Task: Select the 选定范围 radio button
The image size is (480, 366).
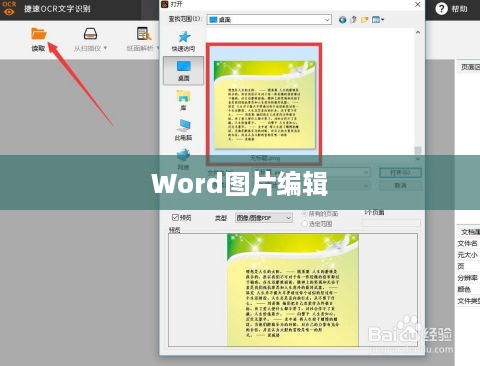Action: pyautogui.click(x=305, y=224)
